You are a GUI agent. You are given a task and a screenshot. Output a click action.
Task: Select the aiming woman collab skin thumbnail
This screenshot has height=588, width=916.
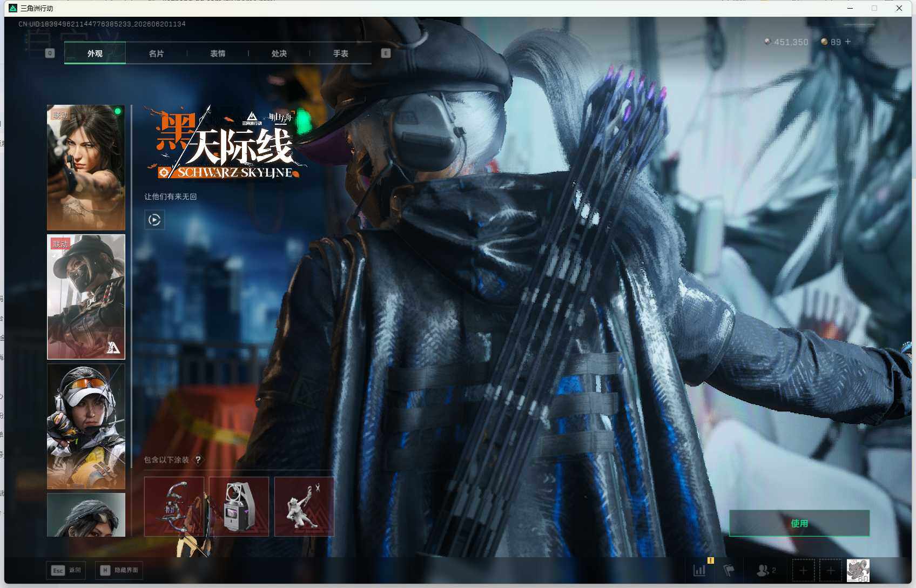point(86,167)
